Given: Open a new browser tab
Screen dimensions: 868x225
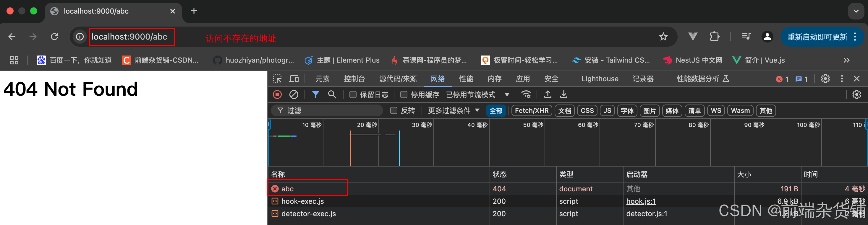Looking at the screenshot, I should point(194,11).
